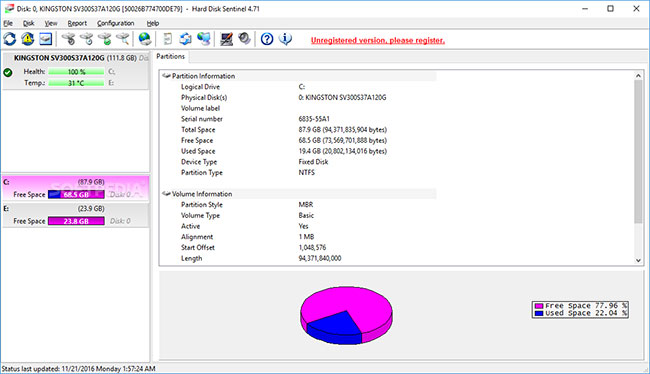This screenshot has width=650, height=374.
Task: Open the Disk menu
Action: point(29,23)
